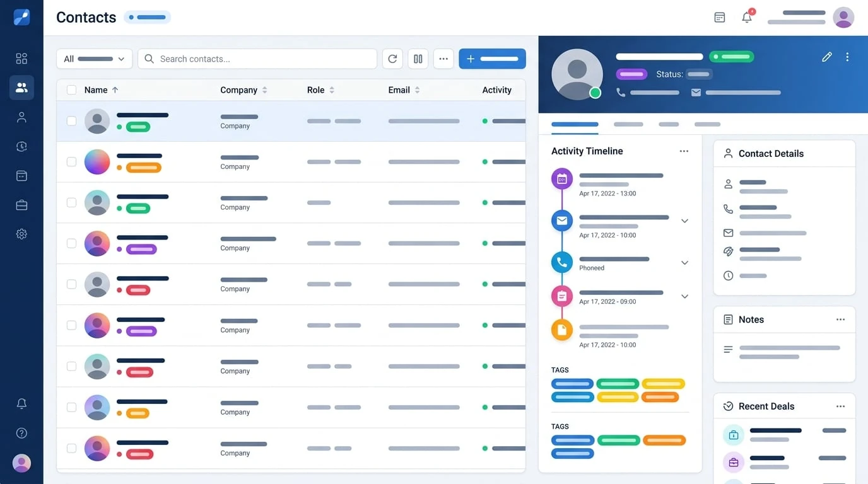Open the purple calendar event in Activity Timeline

point(562,179)
